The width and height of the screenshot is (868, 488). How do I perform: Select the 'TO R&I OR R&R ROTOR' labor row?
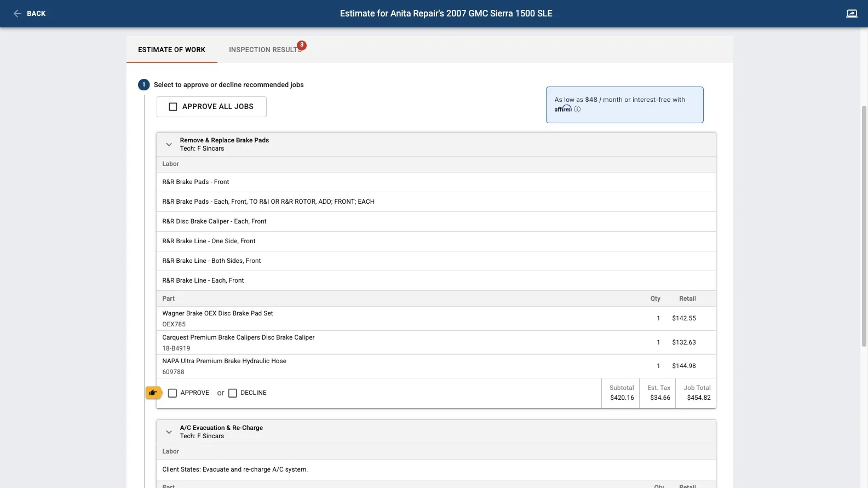click(x=436, y=202)
